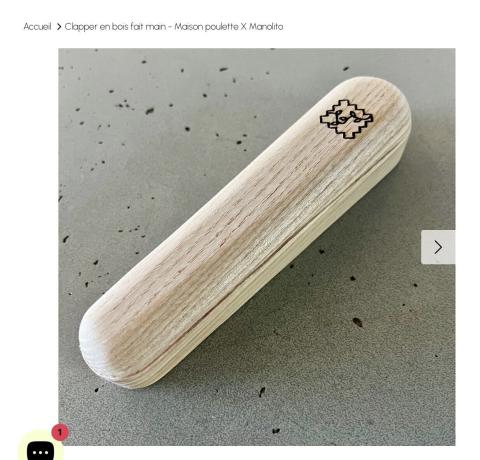Advance the product gallery to next photo

pos(438,247)
